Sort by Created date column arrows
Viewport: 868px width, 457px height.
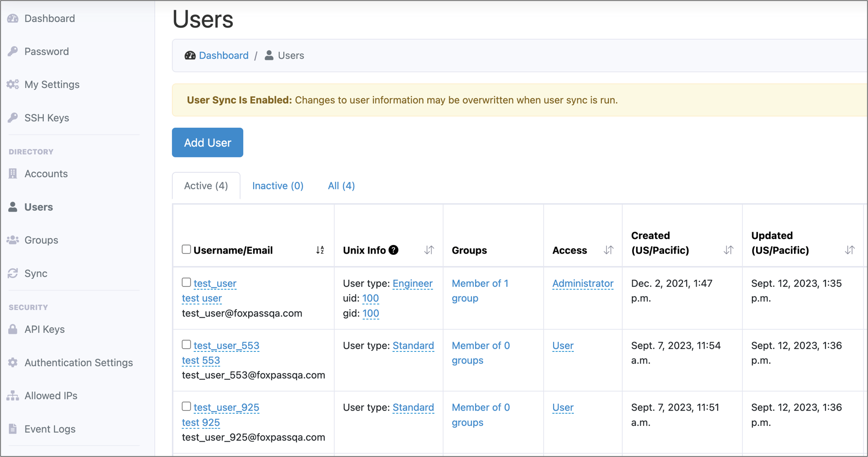click(728, 250)
